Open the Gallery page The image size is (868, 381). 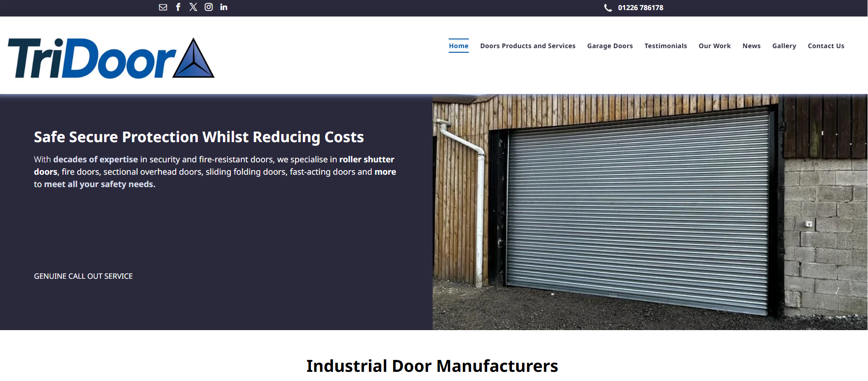784,46
